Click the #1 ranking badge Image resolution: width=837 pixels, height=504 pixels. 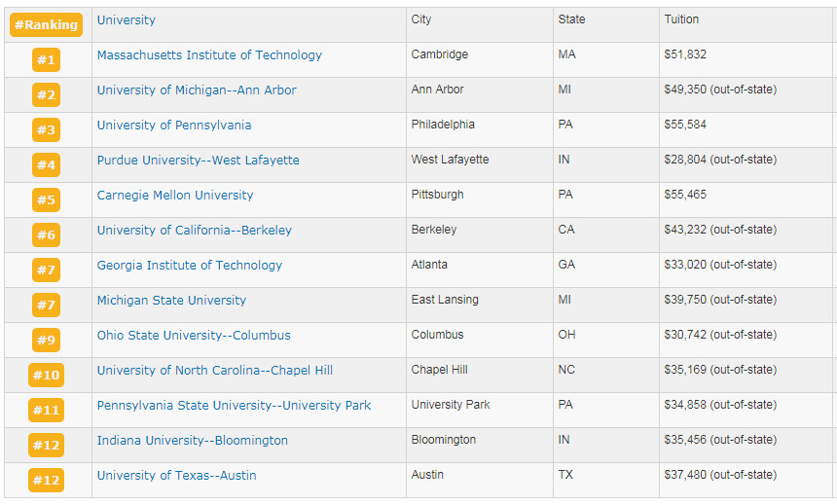click(x=46, y=60)
